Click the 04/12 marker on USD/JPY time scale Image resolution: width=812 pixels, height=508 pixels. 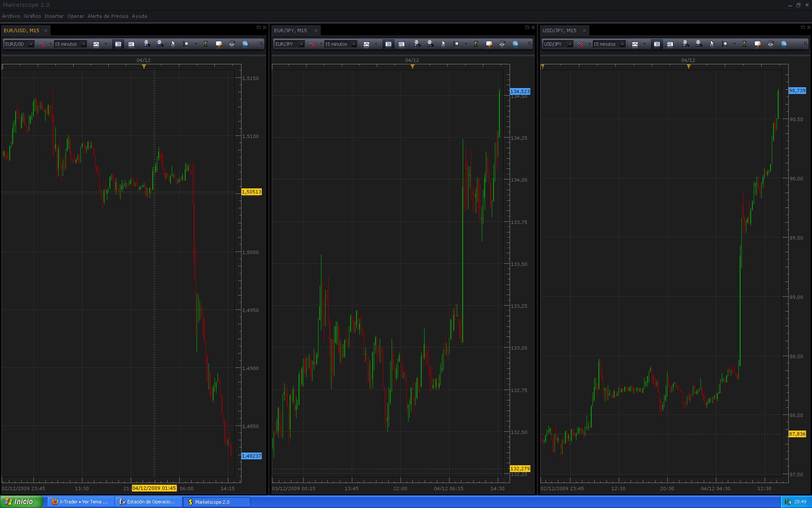(689, 66)
